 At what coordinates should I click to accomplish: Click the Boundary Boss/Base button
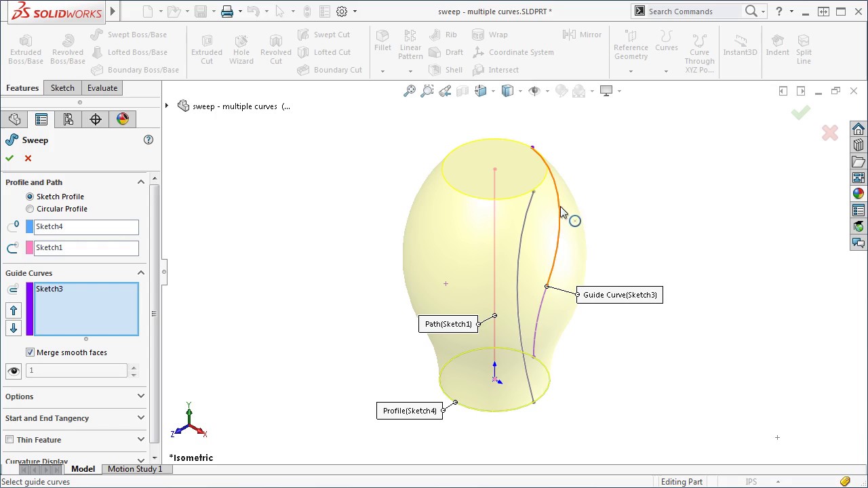[135, 70]
